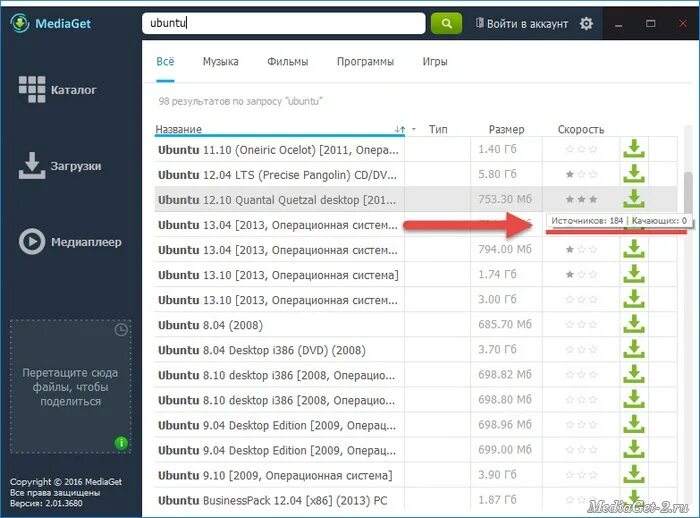Viewport: 700px width, 518px height.
Task: Download Ubuntu 8.10 desktop 698.82 Мб
Action: [634, 374]
